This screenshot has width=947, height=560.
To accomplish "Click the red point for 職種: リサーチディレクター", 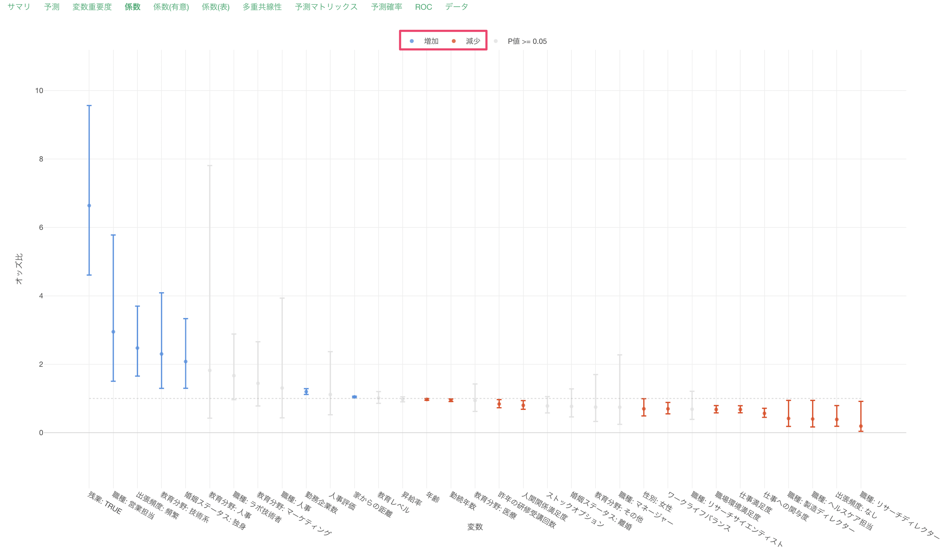I will pos(861,426).
